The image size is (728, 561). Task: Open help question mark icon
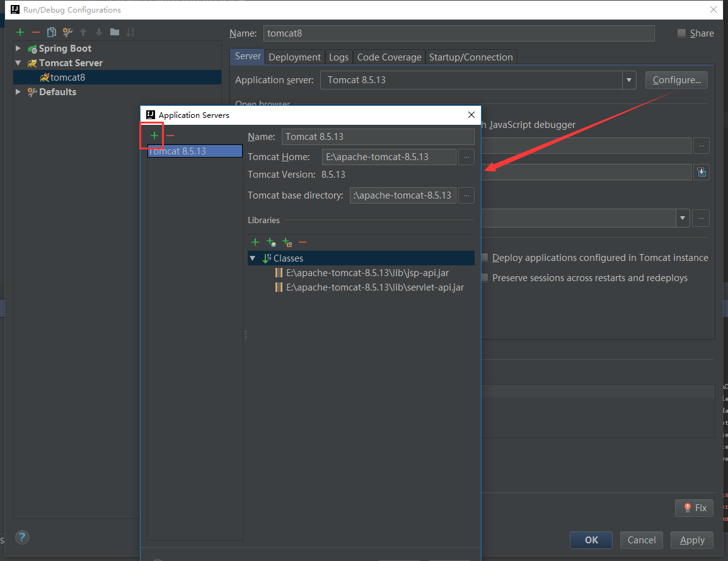pyautogui.click(x=22, y=537)
